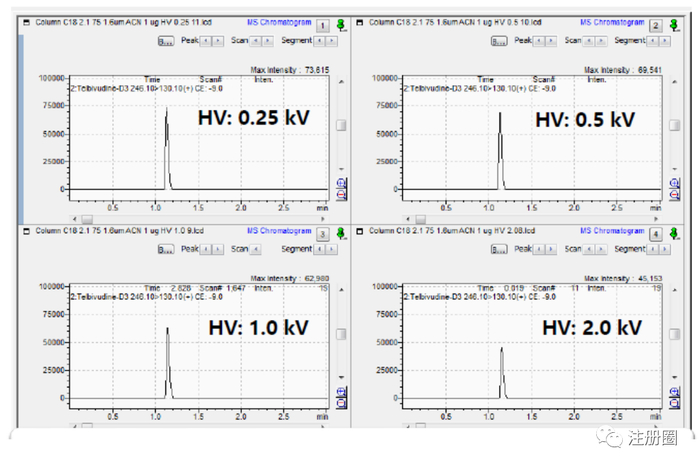The width and height of the screenshot is (700, 468).
Task: Collapse the HV 2.08.lcd panel header box
Action: (x=359, y=231)
